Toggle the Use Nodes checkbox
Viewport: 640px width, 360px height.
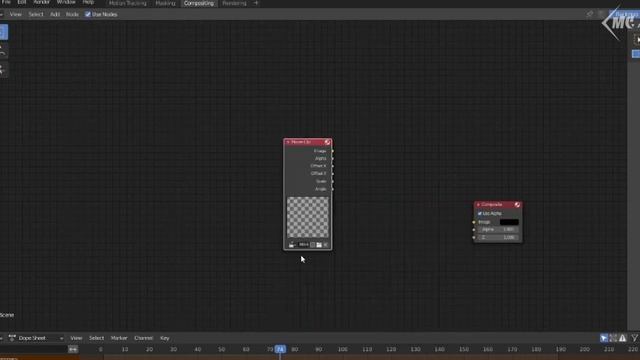coord(88,14)
